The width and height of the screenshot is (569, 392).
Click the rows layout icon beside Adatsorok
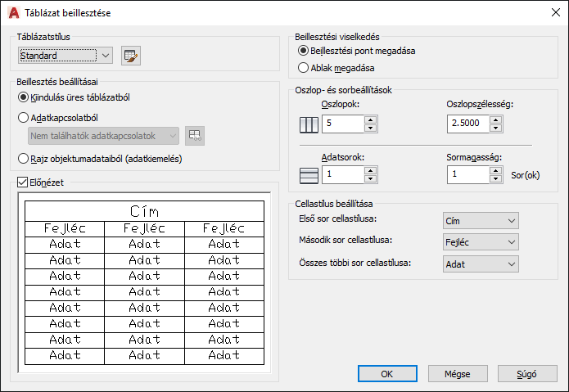[309, 175]
